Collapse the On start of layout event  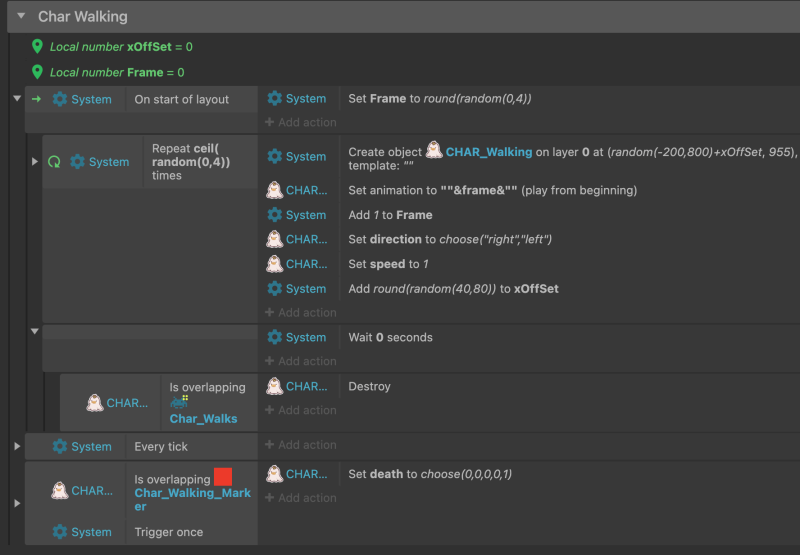[17, 98]
